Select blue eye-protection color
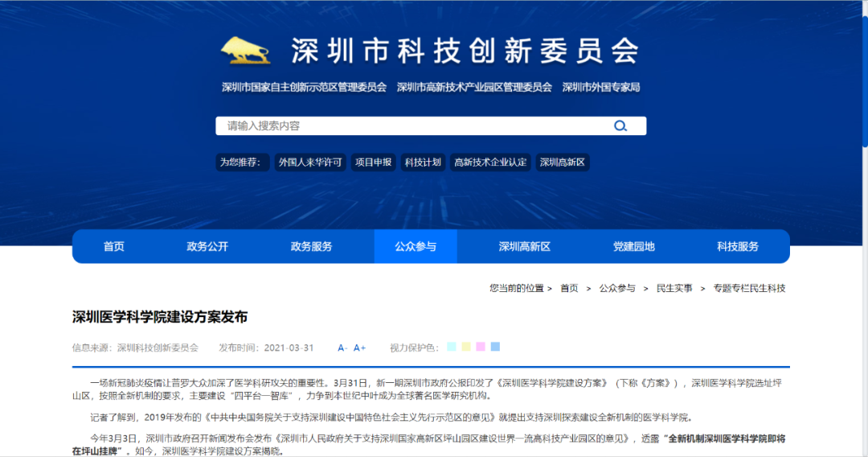 pos(495,347)
